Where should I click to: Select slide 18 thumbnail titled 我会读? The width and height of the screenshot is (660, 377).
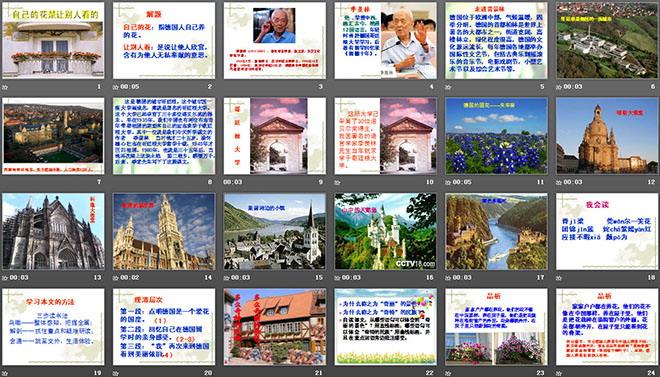pyautogui.click(x=607, y=231)
